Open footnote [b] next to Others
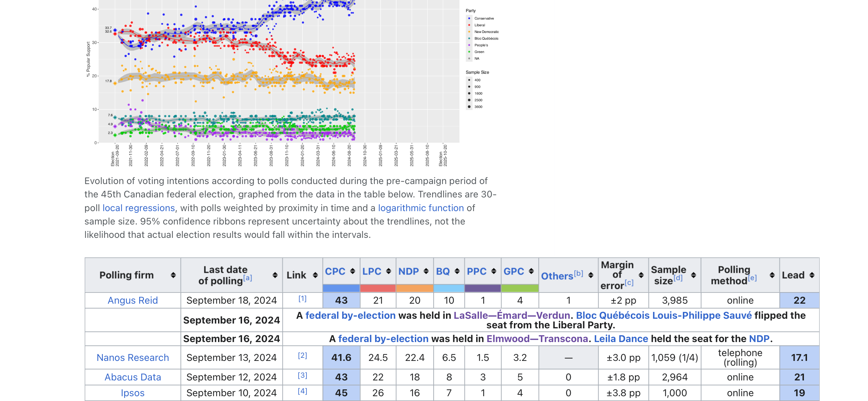 (x=578, y=273)
